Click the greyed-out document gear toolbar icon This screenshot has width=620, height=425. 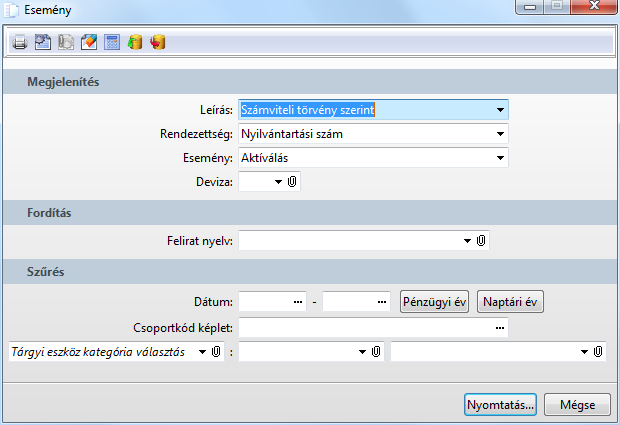coord(66,42)
